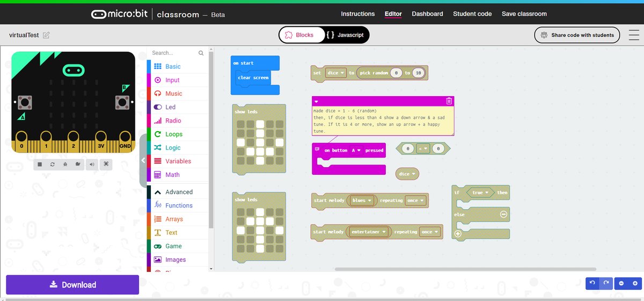644x301 pixels.
Task: Zoom in on the block workspace
Action: point(635,283)
